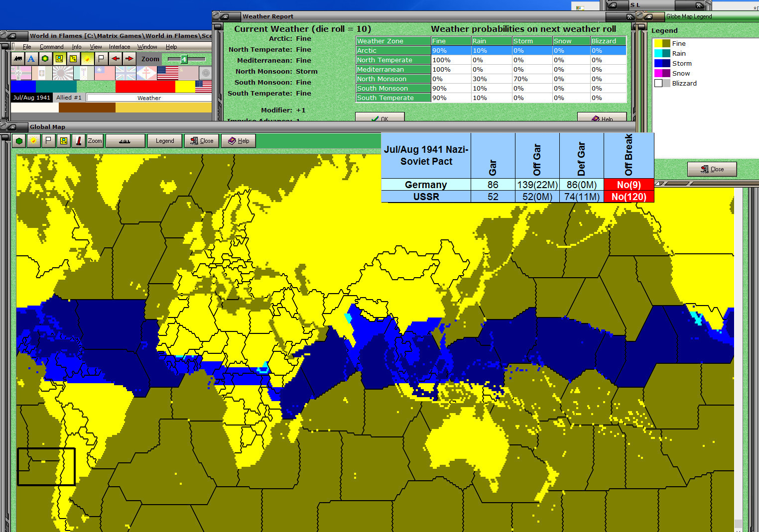Adjust the Zoom slider handle labeled 4
759x532 pixels.
(x=184, y=59)
